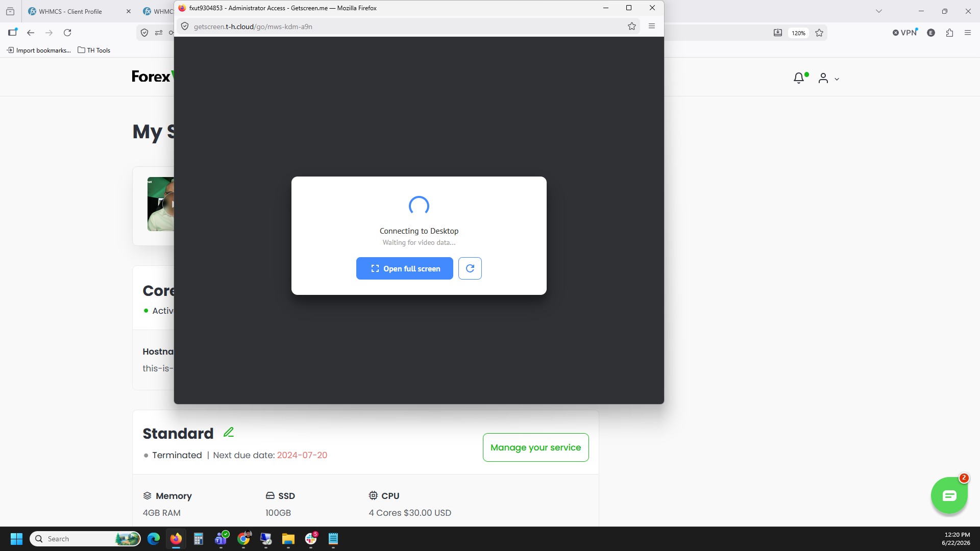Click the 100GB SSD value
The height and width of the screenshot is (551, 980).
point(278,513)
